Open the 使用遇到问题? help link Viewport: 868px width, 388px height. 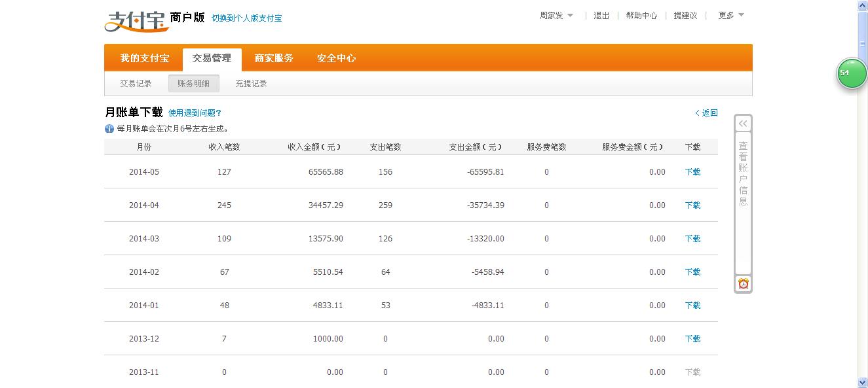pos(195,113)
